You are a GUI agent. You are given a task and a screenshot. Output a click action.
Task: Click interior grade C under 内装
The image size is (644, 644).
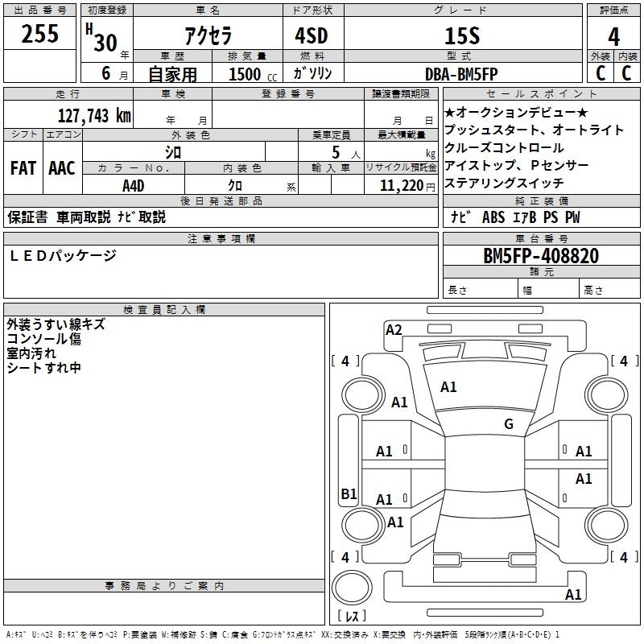tap(626, 73)
